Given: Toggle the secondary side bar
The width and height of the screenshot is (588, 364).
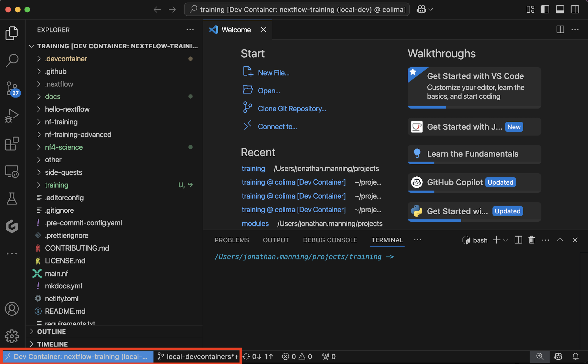Looking at the screenshot, I should tap(575, 9).
